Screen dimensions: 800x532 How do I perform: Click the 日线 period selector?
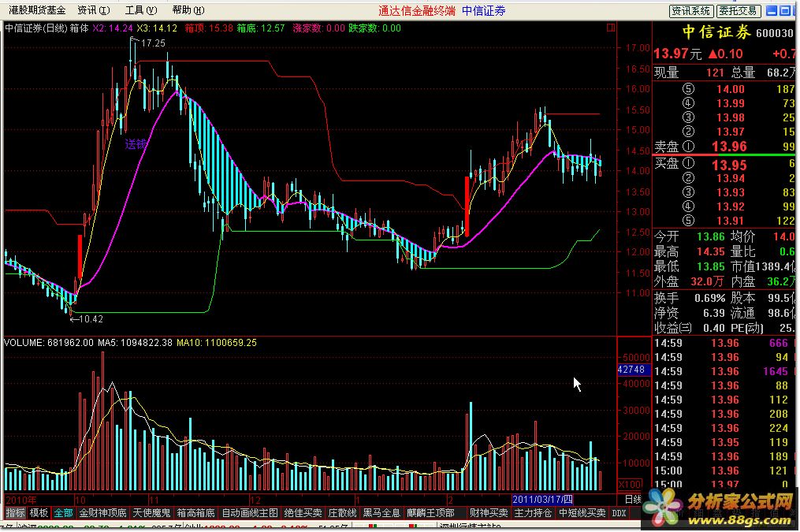(x=633, y=500)
